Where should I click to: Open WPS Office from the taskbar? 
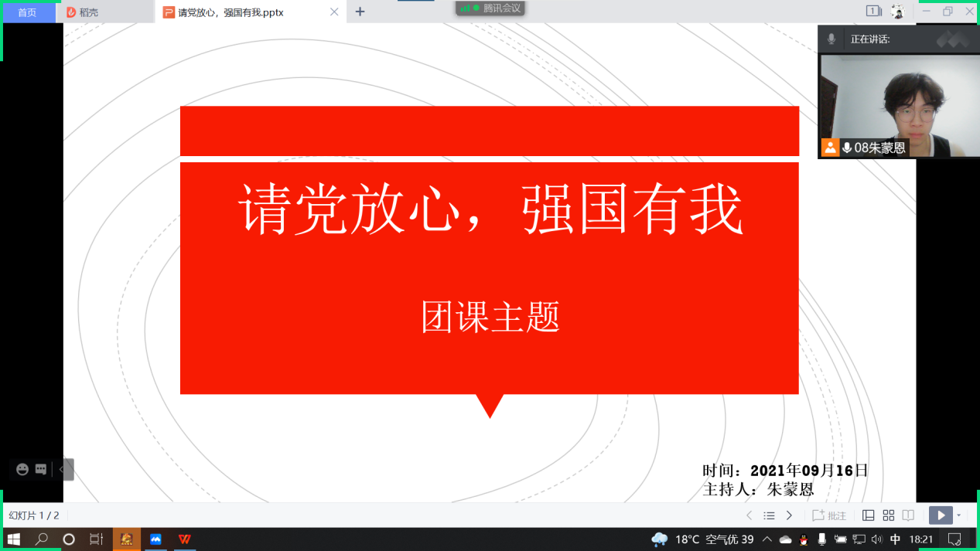(x=185, y=539)
